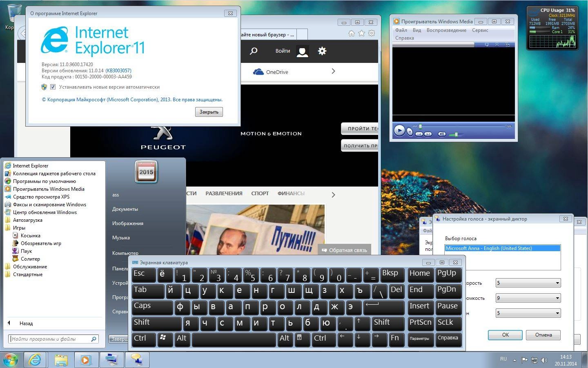The image size is (588, 368).
Task: Click the chevron next to OneDrive
Action: (x=333, y=71)
